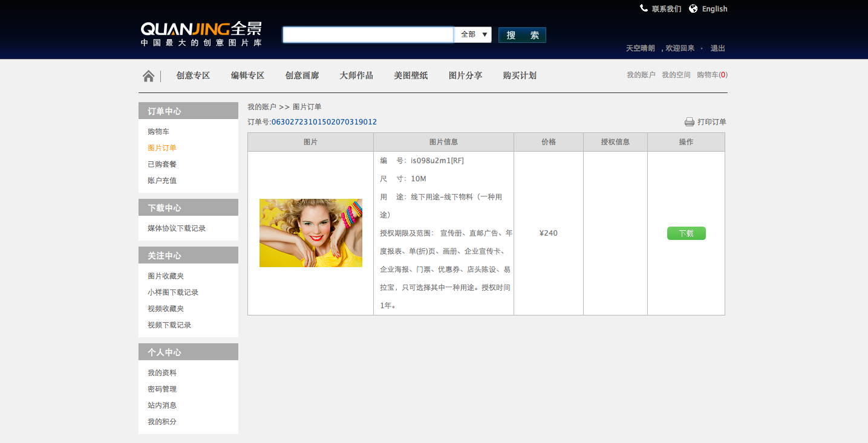Click 图片订单 in the breadcrumb
868x443 pixels.
pos(307,107)
